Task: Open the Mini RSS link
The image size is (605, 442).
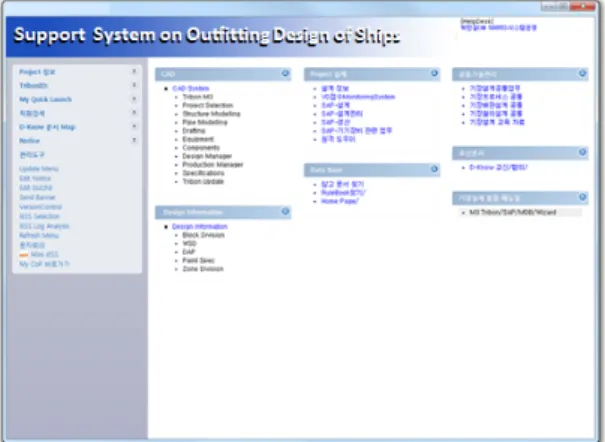Action: (x=45, y=255)
